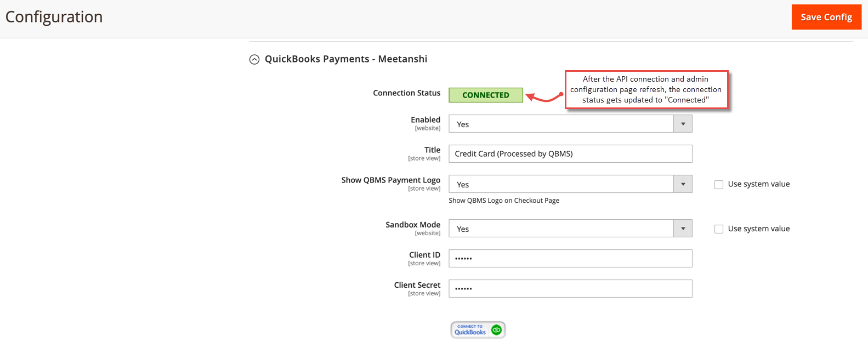Click the Client ID label
868x342 pixels.
click(424, 255)
